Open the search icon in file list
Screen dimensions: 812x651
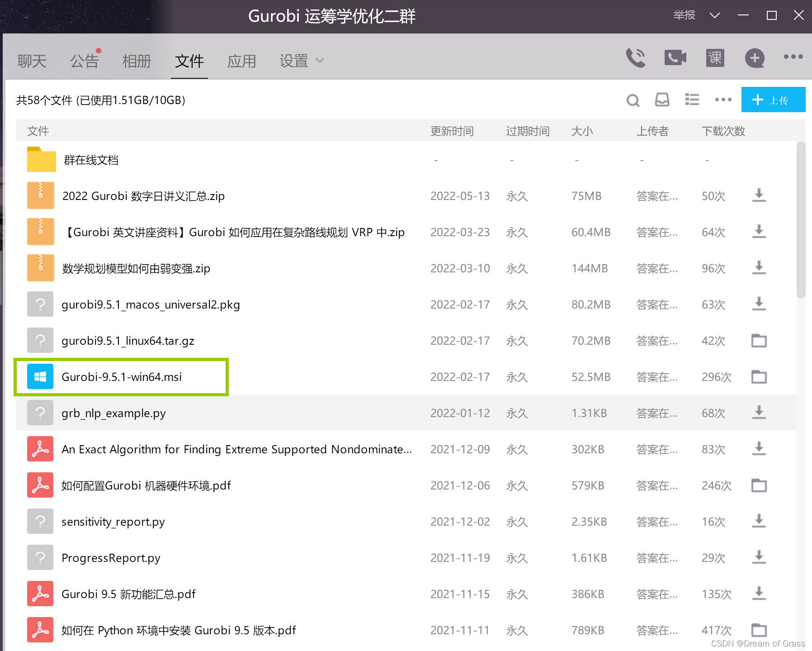coord(633,100)
